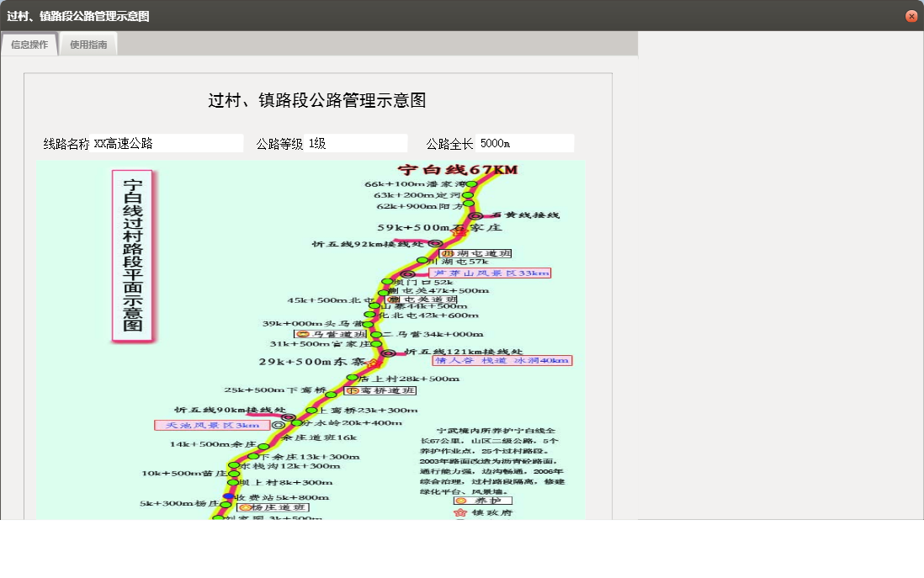Open the 芦芽山风景区33km scenic link
Viewport: 924px width, 578px height.
point(490,273)
